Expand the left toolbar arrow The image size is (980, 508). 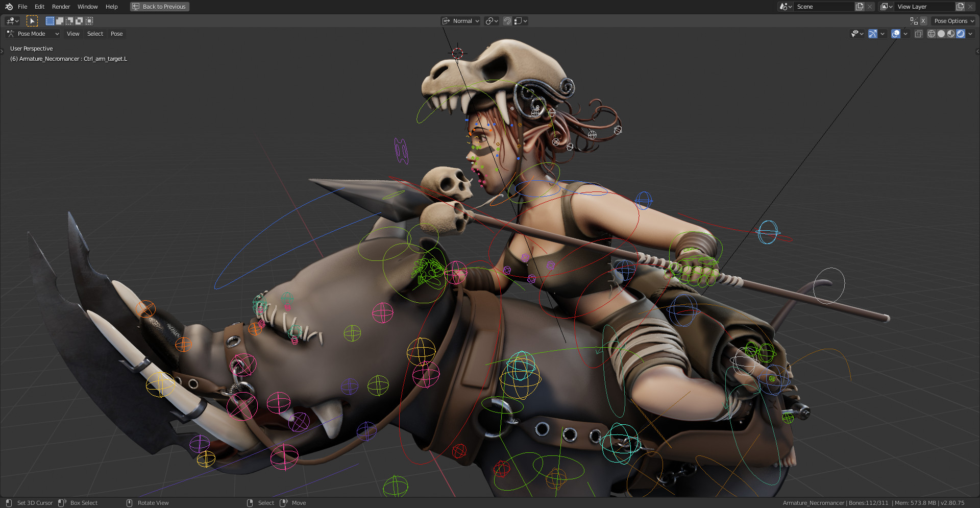point(2,51)
